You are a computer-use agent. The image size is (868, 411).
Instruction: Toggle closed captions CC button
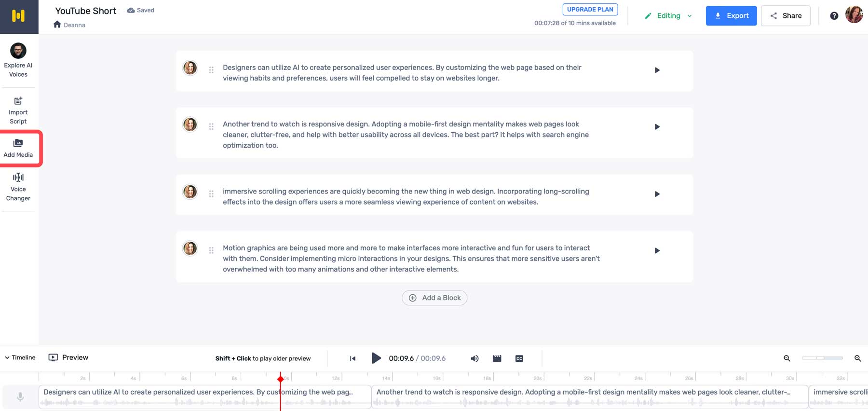coord(519,358)
